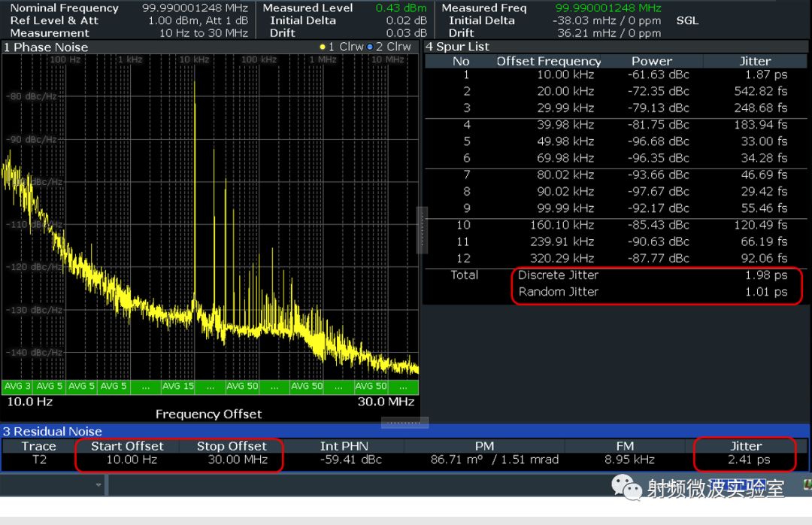Screen dimensions: 812x525
Task: Select spur row 1 at 10.00 kHz
Action: pos(564,74)
